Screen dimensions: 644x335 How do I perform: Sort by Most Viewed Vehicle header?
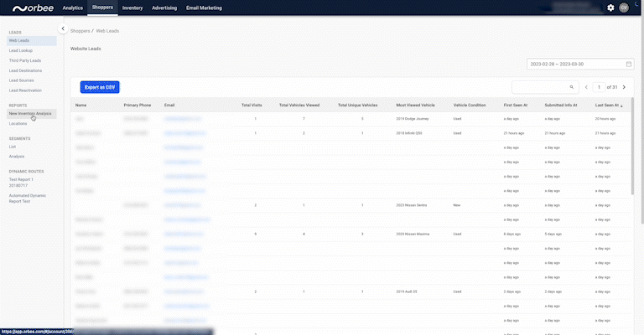tap(415, 106)
